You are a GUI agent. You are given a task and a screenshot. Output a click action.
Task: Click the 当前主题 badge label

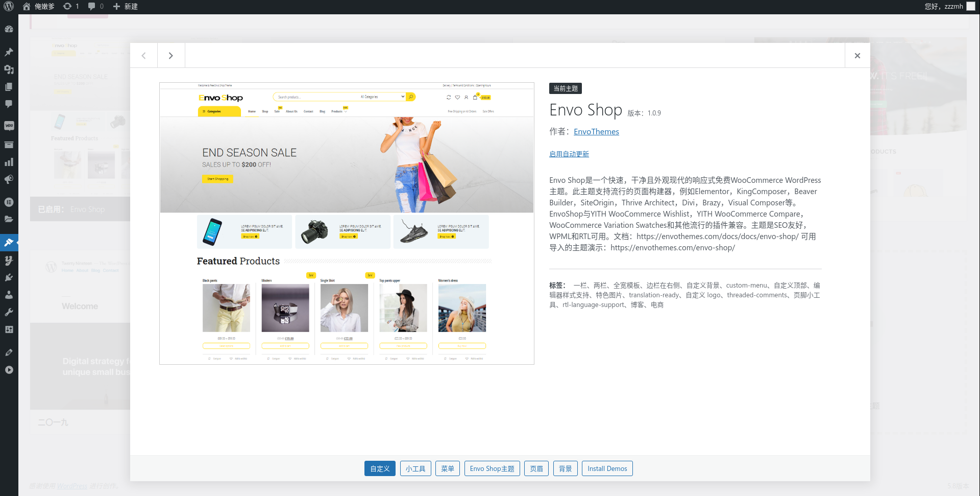coord(566,88)
